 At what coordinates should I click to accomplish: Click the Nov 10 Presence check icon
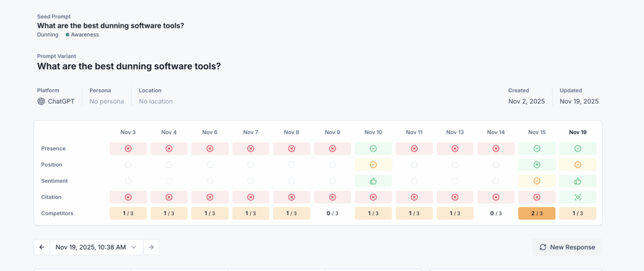(373, 148)
